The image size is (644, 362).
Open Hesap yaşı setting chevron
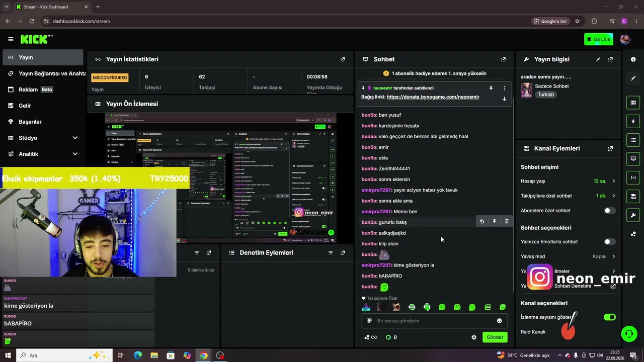(x=613, y=181)
